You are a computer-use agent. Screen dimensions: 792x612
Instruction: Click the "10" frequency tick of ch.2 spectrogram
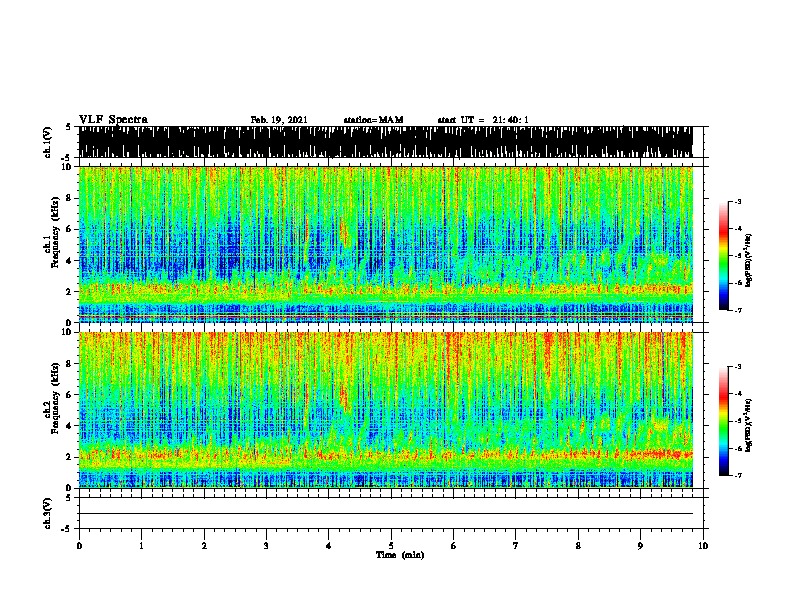(x=68, y=332)
